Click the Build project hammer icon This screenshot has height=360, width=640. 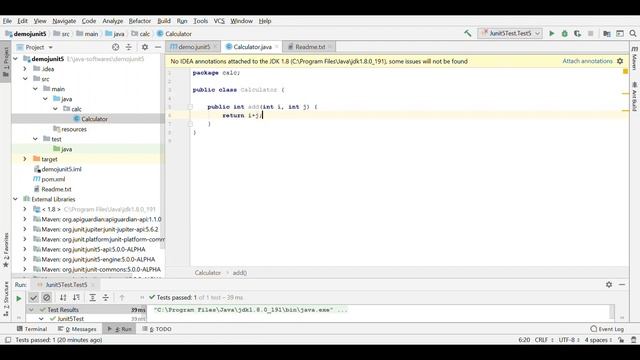pos(467,33)
